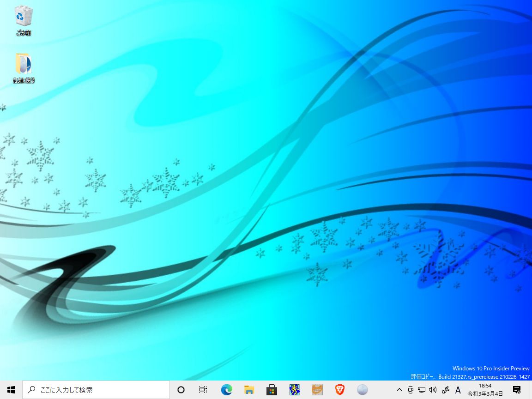The height and width of the screenshot is (399, 532).
Task: Switch to Task View
Action: pos(203,390)
